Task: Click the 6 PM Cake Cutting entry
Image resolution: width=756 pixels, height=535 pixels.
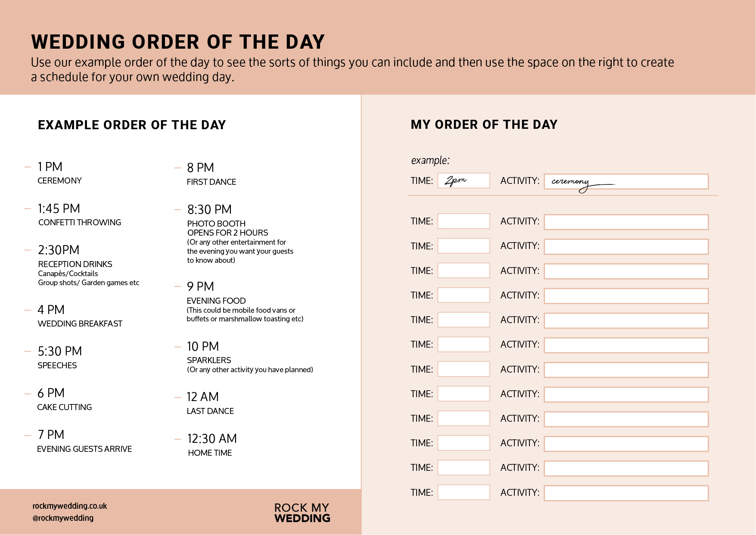Action: pos(64,399)
